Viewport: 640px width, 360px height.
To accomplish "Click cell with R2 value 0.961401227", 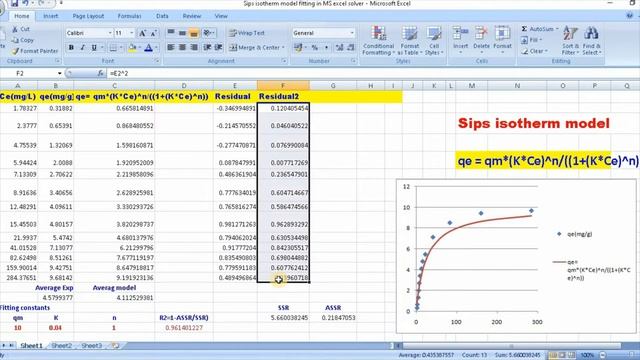I will [184, 328].
